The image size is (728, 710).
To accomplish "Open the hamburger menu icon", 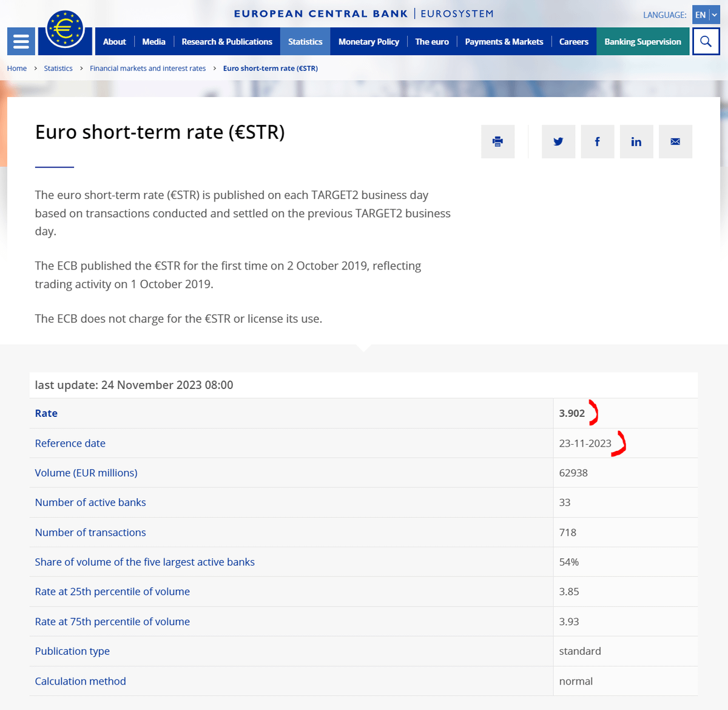I will coord(21,41).
